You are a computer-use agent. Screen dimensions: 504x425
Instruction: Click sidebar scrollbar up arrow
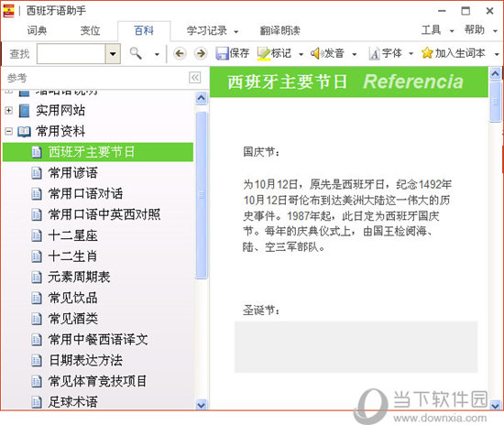click(x=202, y=98)
